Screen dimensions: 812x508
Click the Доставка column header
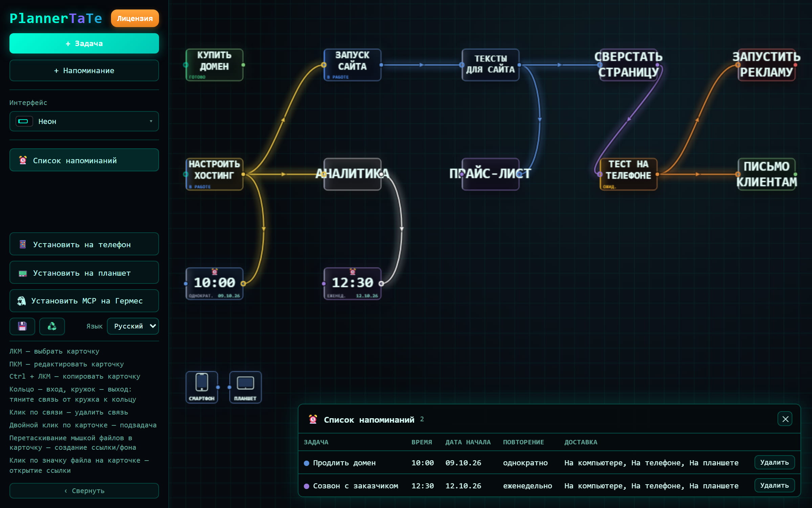click(x=581, y=442)
